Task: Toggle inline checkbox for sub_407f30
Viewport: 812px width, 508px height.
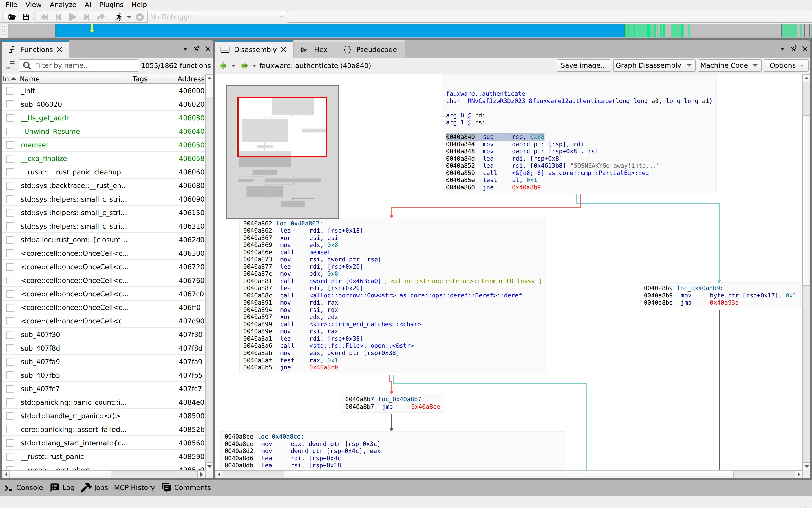Action: click(x=10, y=335)
